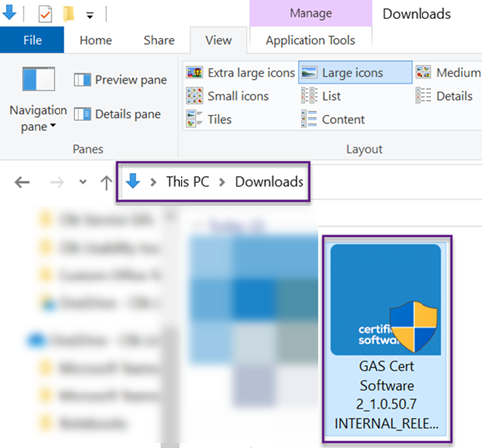Open the Application Tools tab
The image size is (482, 448).
click(310, 40)
